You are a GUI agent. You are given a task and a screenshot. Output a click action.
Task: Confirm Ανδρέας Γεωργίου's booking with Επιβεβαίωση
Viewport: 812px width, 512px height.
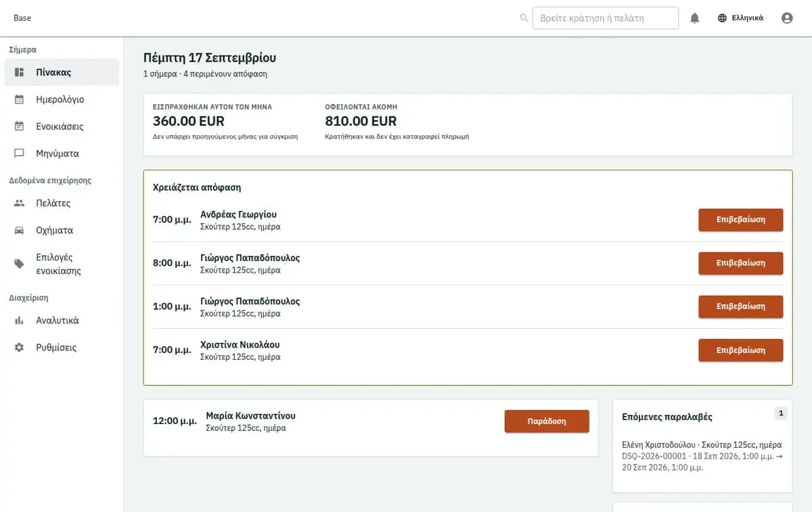coord(741,220)
